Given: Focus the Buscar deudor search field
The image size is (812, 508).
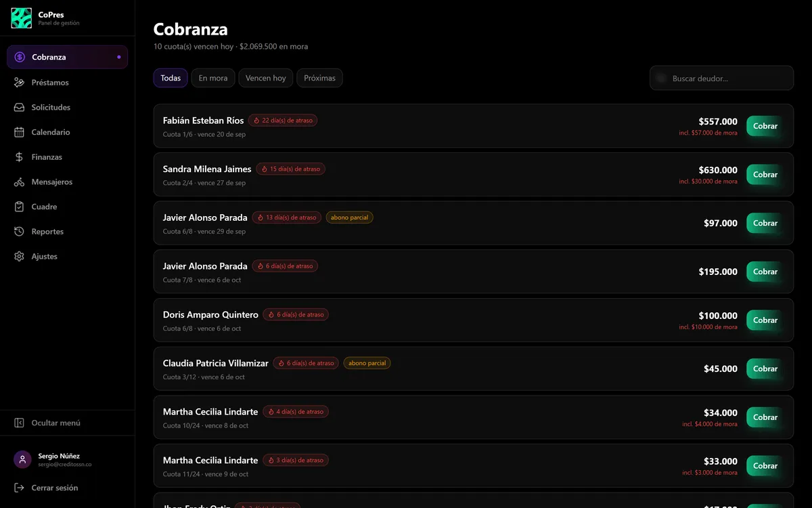Looking at the screenshot, I should pos(721,78).
